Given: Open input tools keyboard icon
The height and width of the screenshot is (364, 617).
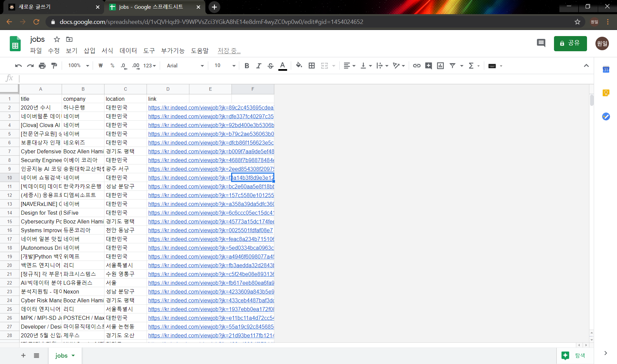Looking at the screenshot, I should [492, 66].
